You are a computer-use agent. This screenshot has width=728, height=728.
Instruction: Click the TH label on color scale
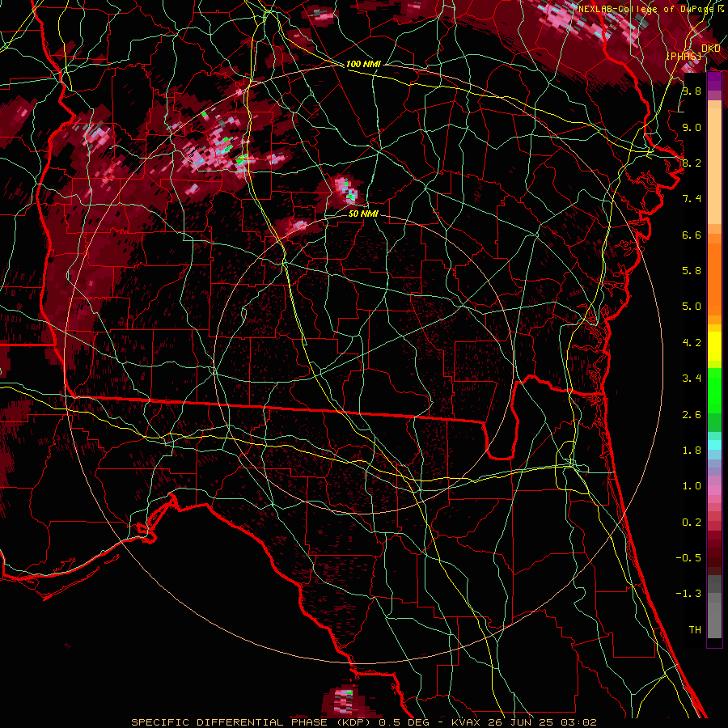695,630
